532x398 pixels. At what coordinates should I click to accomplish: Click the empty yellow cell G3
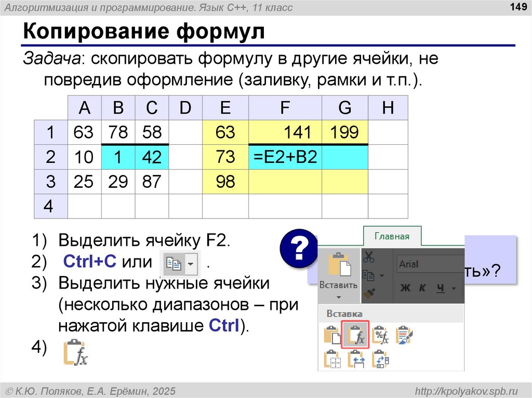tap(345, 182)
